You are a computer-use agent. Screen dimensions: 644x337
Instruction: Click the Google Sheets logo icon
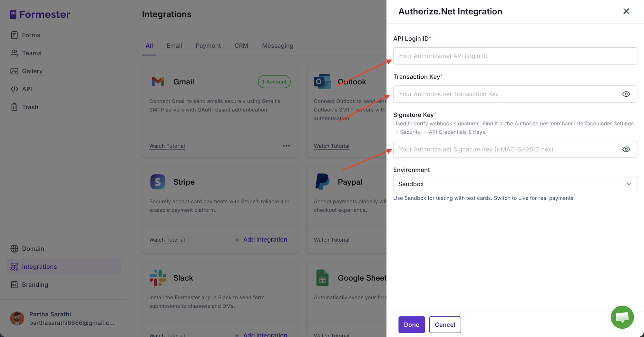tap(322, 278)
